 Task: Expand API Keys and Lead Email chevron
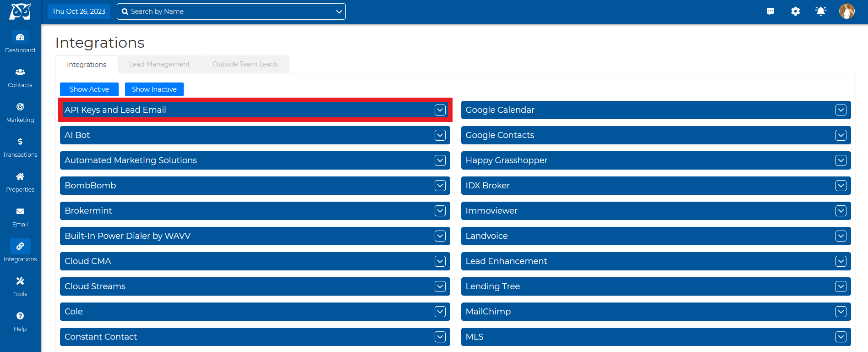point(440,110)
